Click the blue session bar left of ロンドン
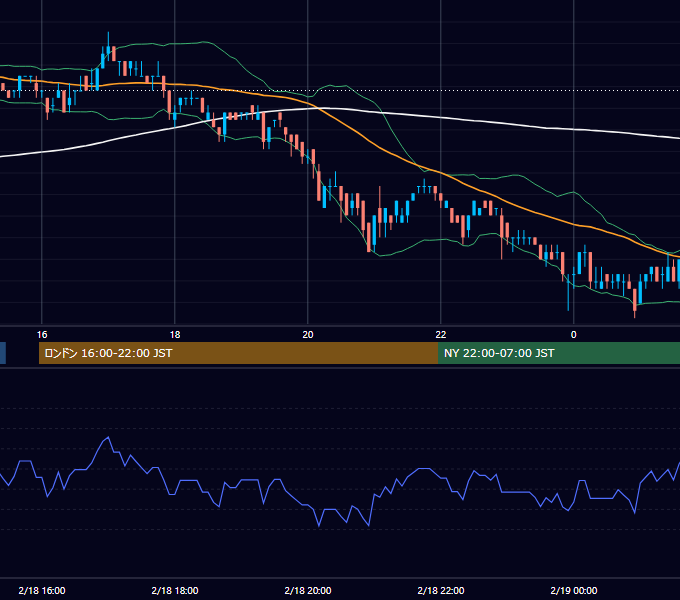 (x=3, y=353)
